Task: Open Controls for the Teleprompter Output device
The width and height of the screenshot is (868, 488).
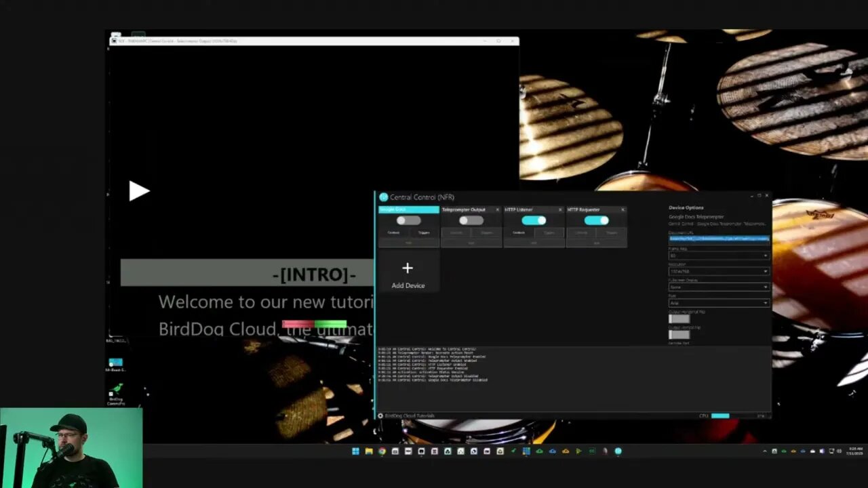Action: pyautogui.click(x=456, y=232)
